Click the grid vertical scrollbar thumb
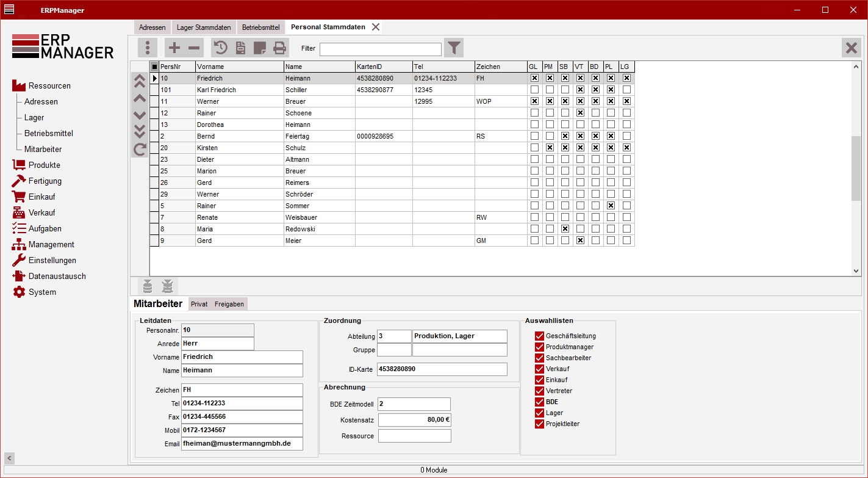This screenshot has width=868, height=478. 856,168
